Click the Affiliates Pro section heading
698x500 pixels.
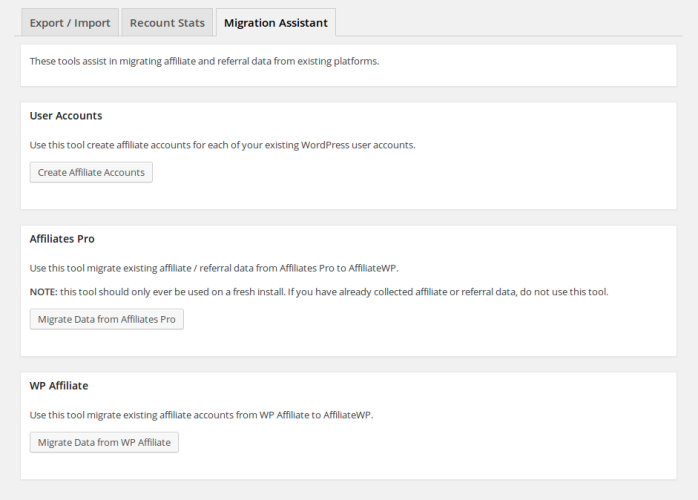tap(62, 239)
